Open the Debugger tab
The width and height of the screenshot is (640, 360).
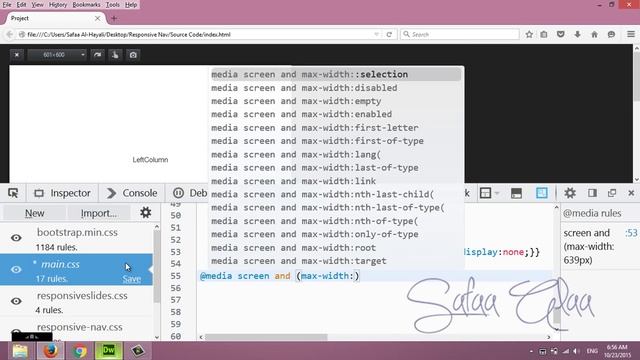pyautogui.click(x=190, y=193)
